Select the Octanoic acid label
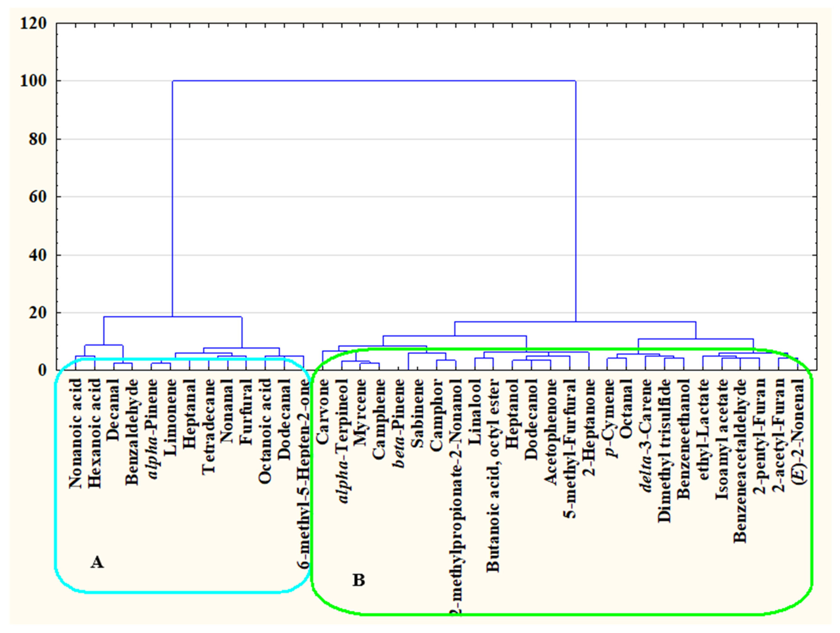Screen dimensions: 840x633 [x=265, y=431]
